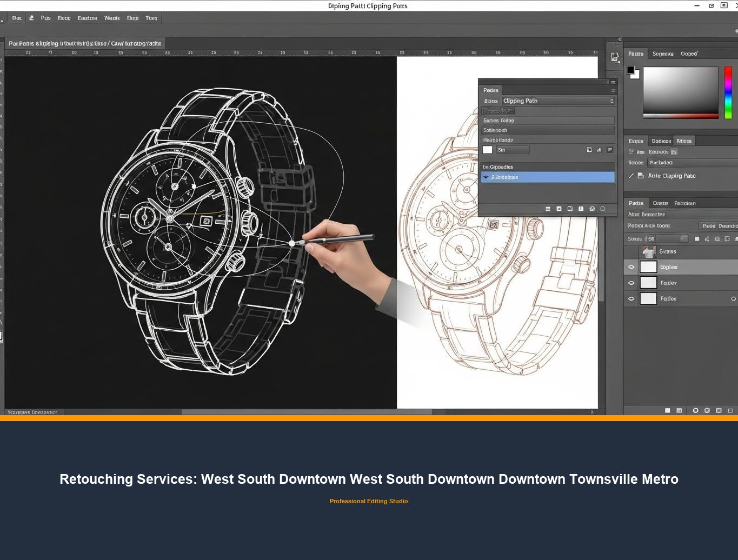Screen dimensions: 738x560
Task: Click the pen icon beside Aote Clipping Pabo
Action: [631, 176]
